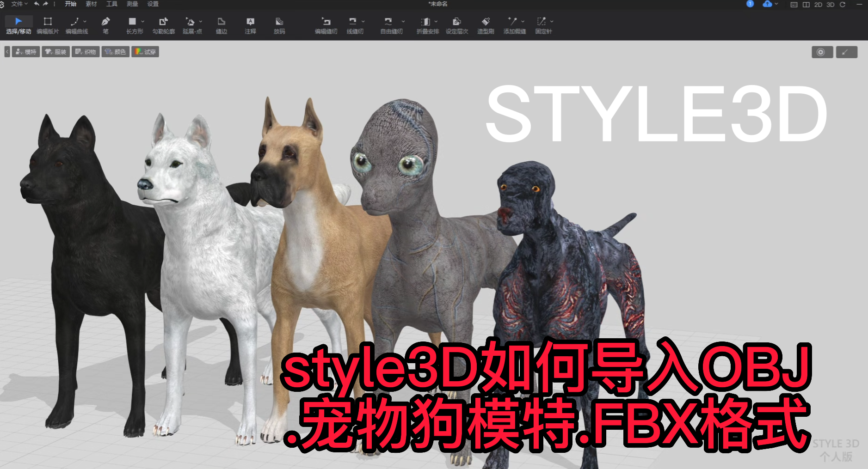Choose the 自由缝纫 free sewing tool

pyautogui.click(x=391, y=25)
